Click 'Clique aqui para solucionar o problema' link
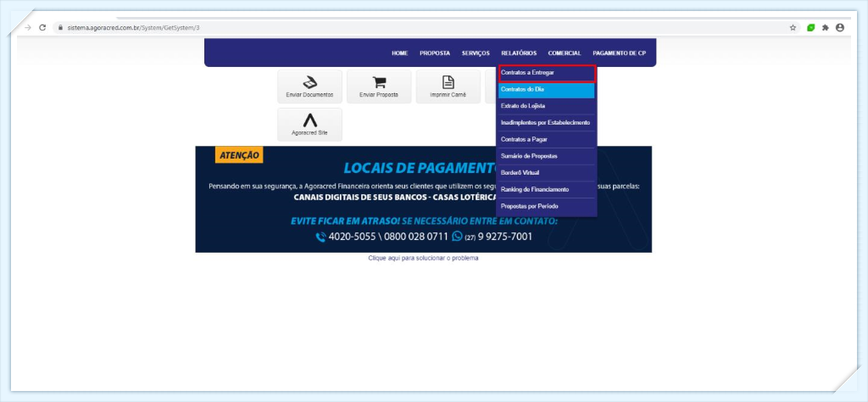The height and width of the screenshot is (402, 868). click(x=424, y=258)
